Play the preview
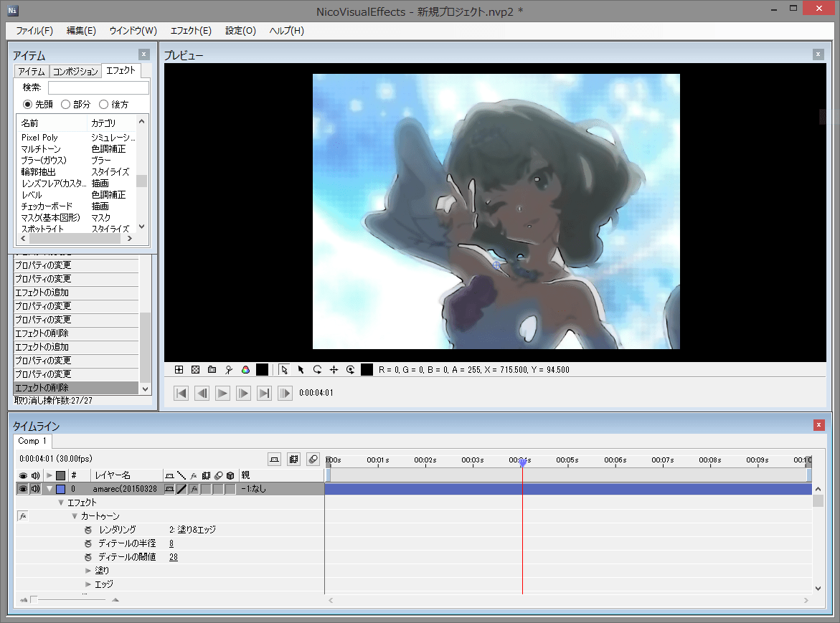The height and width of the screenshot is (623, 840). click(222, 394)
